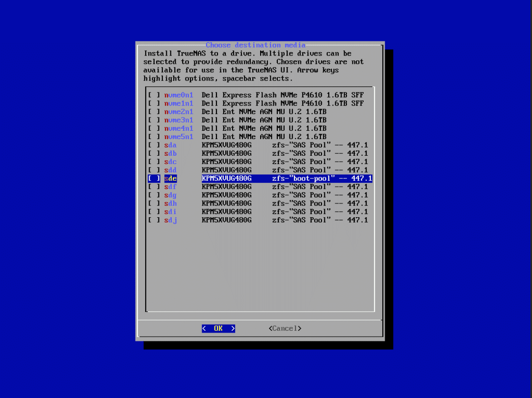Toggle the sdb drive checkbox

154,153
